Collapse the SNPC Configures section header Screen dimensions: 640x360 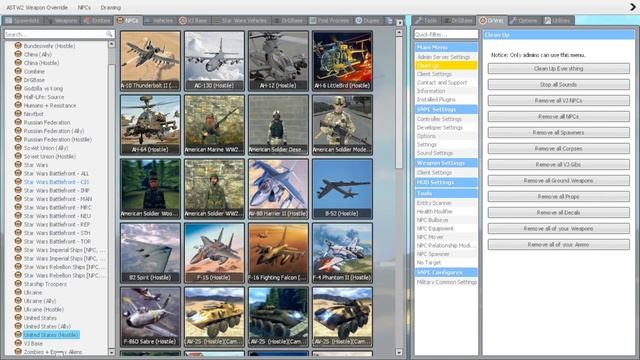tap(446, 272)
